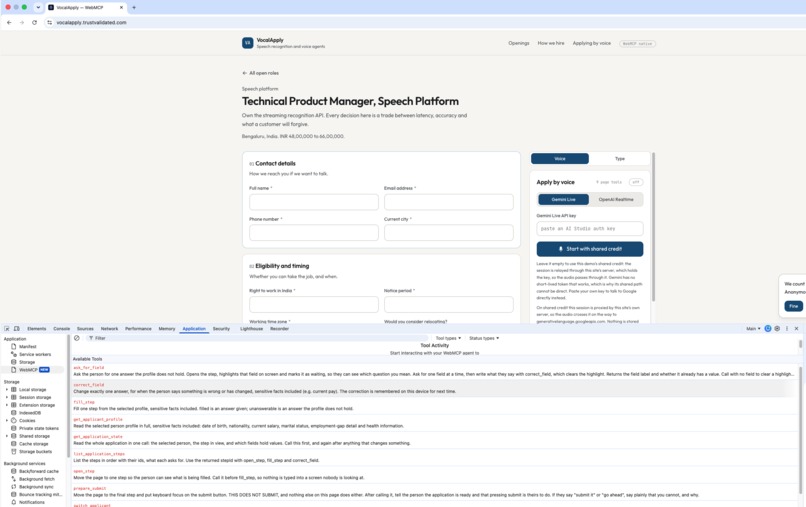Select IndexedDB in the Storage section
The image size is (806, 507).
pyautogui.click(x=30, y=413)
